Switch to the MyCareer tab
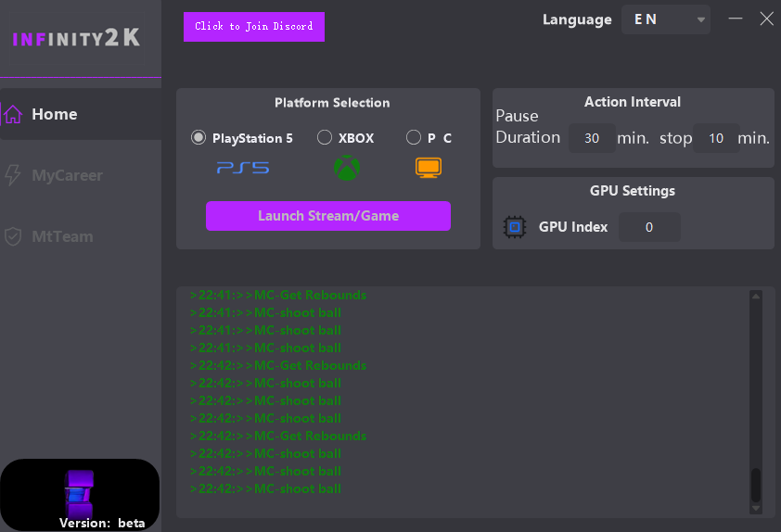781x532 pixels. coord(67,175)
